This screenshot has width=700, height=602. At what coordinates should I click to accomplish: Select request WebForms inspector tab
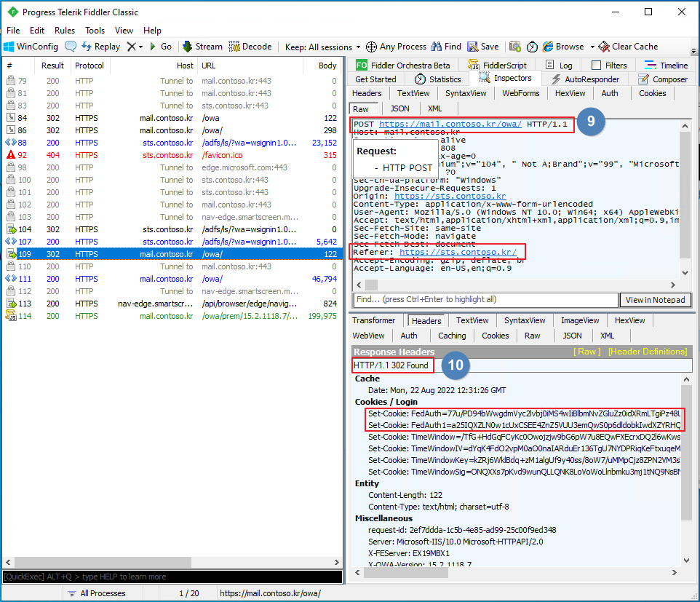pos(520,93)
